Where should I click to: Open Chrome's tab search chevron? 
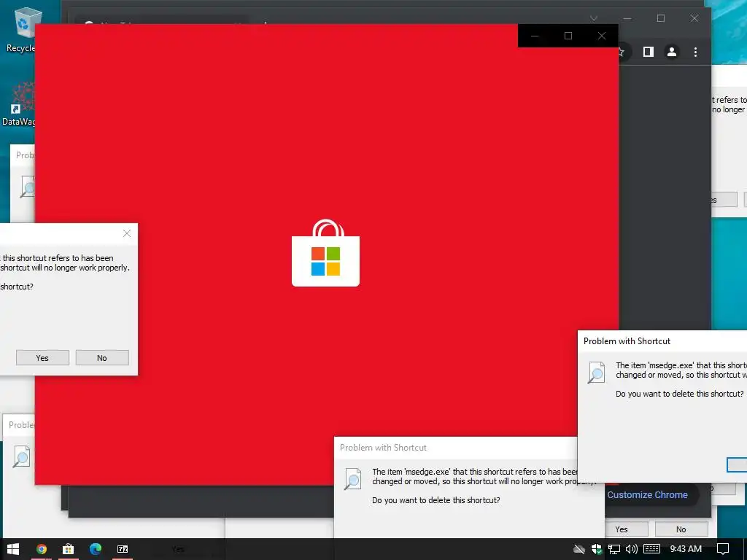(594, 18)
